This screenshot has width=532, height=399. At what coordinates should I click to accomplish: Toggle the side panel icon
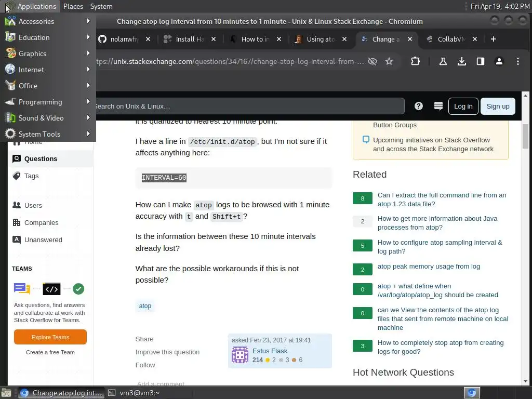[x=480, y=61]
